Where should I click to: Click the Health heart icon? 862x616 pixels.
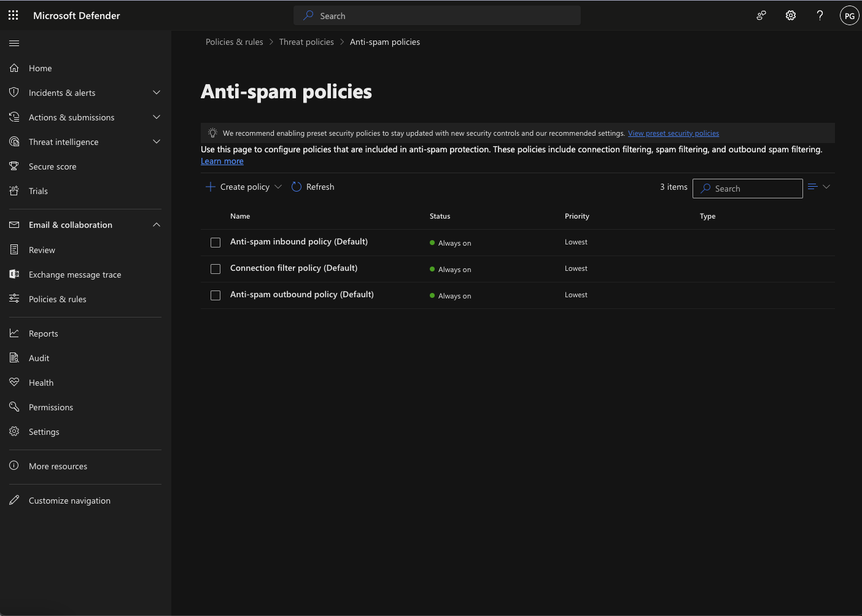[14, 383]
